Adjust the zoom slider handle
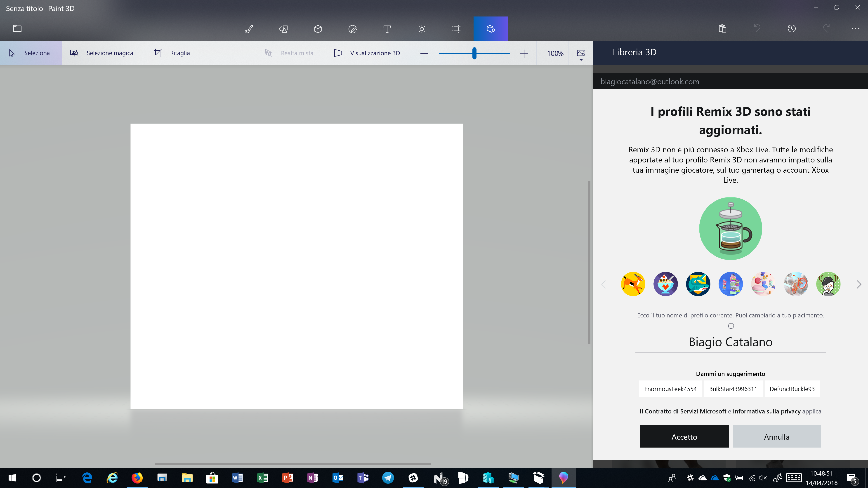Image resolution: width=868 pixels, height=488 pixels. [x=474, y=53]
